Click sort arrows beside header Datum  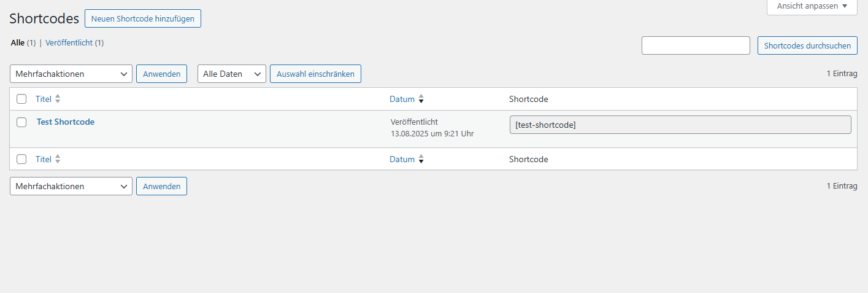421,99
